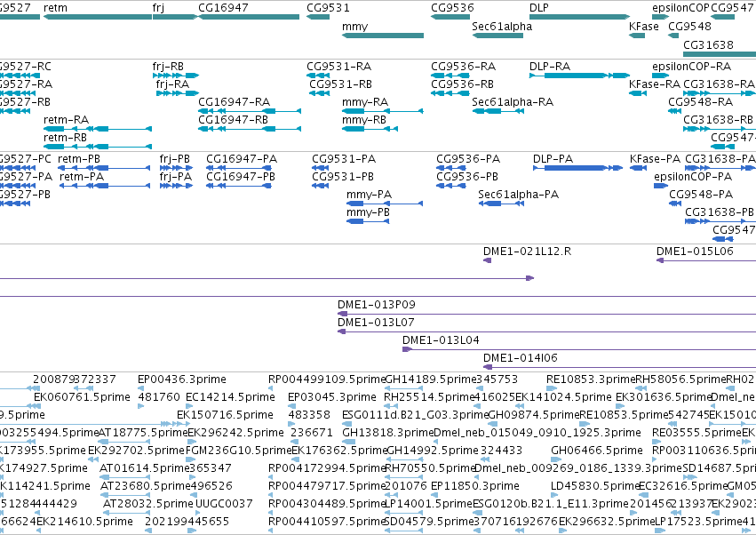The height and width of the screenshot is (535, 756).
Task: Click the mmy gene feature
Action: [x=383, y=36]
